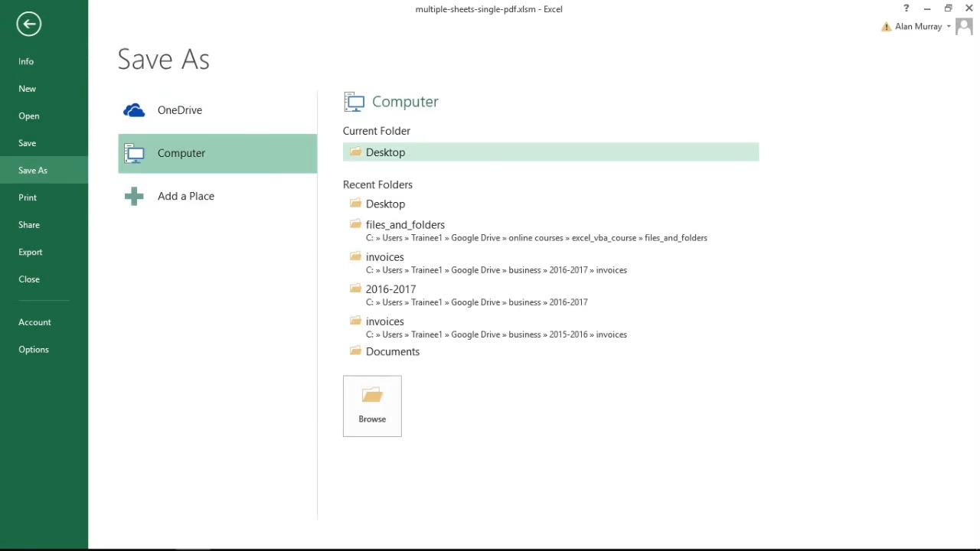Click the files_and_folders folder icon
Screen dimensions: 980x551
tap(355, 223)
